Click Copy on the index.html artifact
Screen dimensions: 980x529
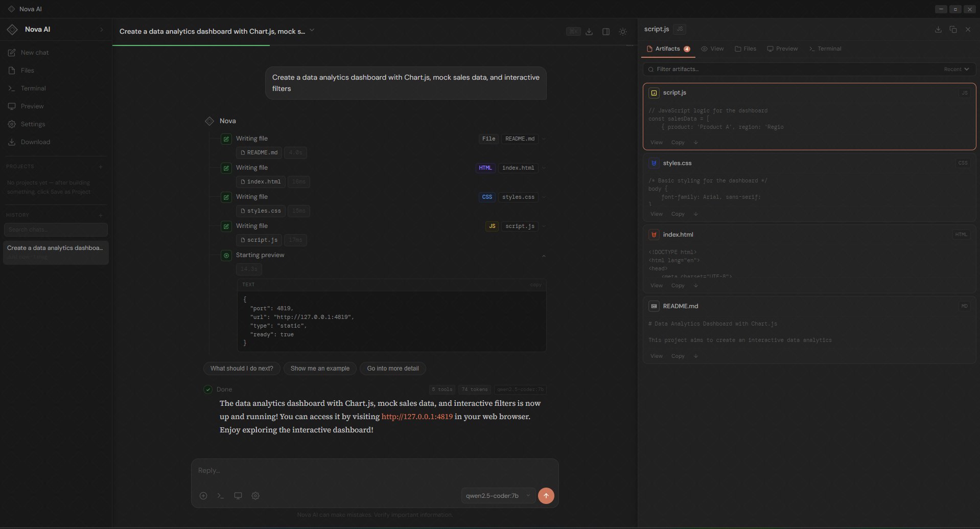click(x=678, y=286)
